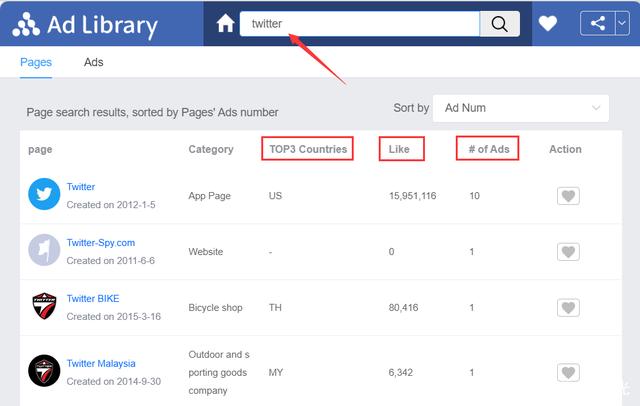Click Created on 2014-9-30 text
The image size is (640, 406).
(x=113, y=382)
